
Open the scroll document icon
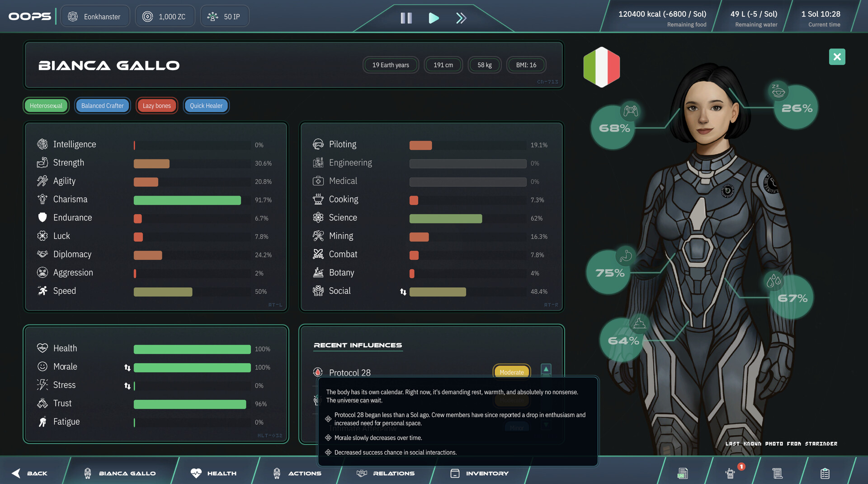click(778, 473)
